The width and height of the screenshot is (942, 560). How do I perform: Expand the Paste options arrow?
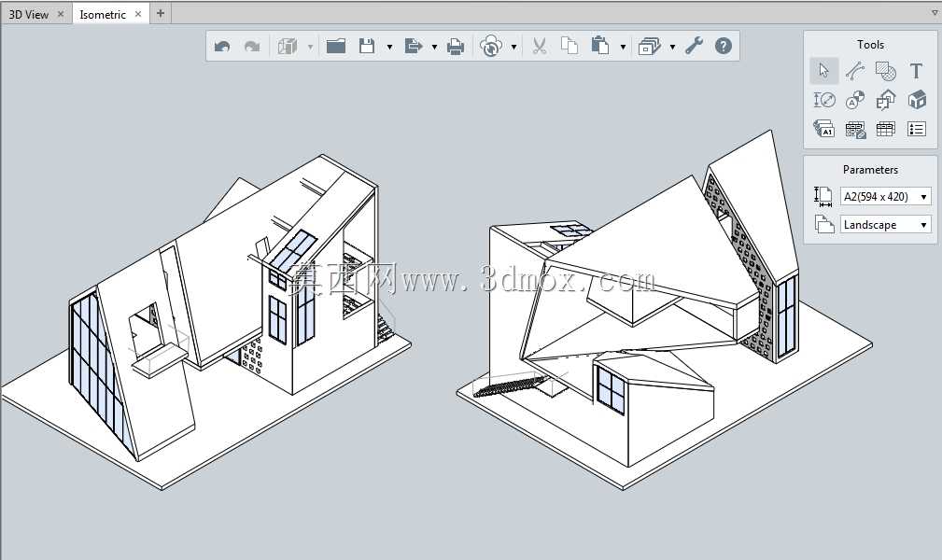pos(623,47)
